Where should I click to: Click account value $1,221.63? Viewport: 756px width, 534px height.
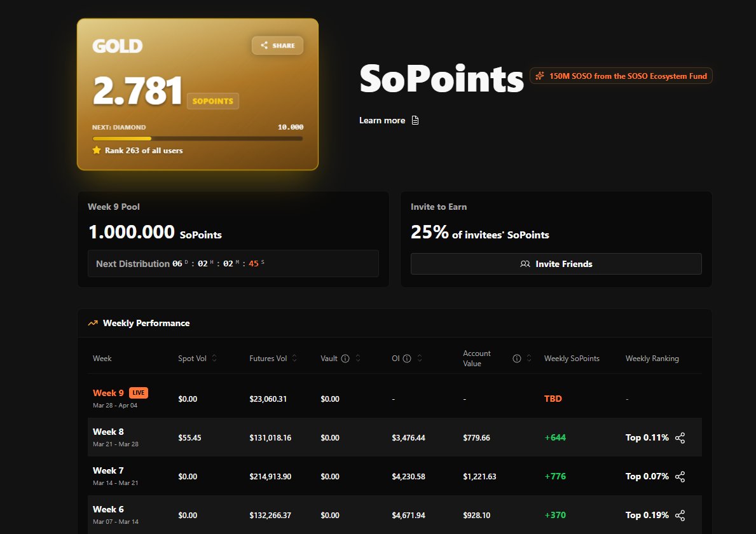479,476
